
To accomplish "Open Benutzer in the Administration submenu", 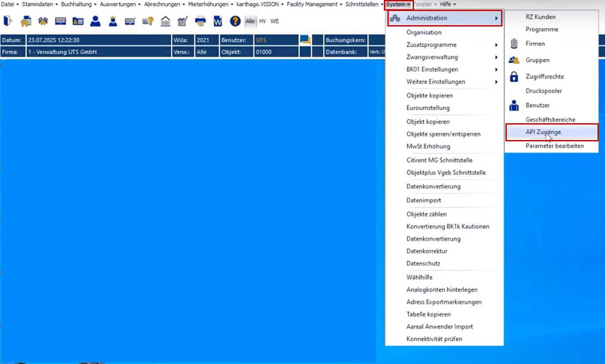I will point(537,106).
